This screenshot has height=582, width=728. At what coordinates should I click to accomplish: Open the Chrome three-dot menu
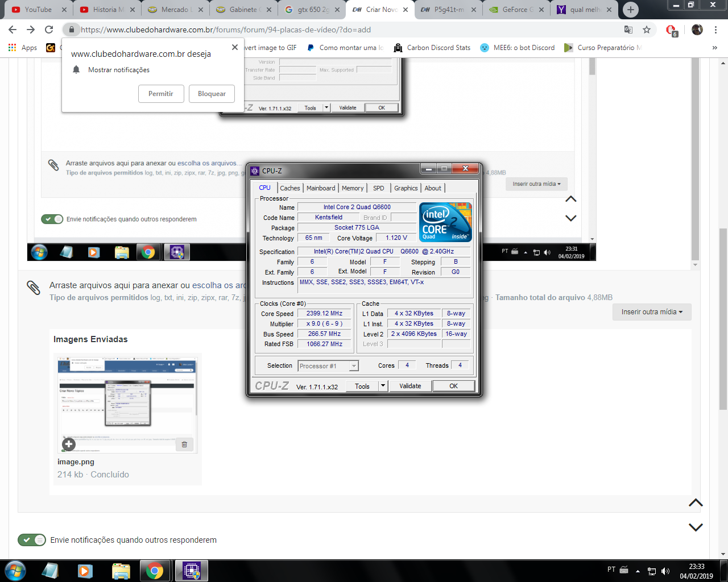(716, 30)
